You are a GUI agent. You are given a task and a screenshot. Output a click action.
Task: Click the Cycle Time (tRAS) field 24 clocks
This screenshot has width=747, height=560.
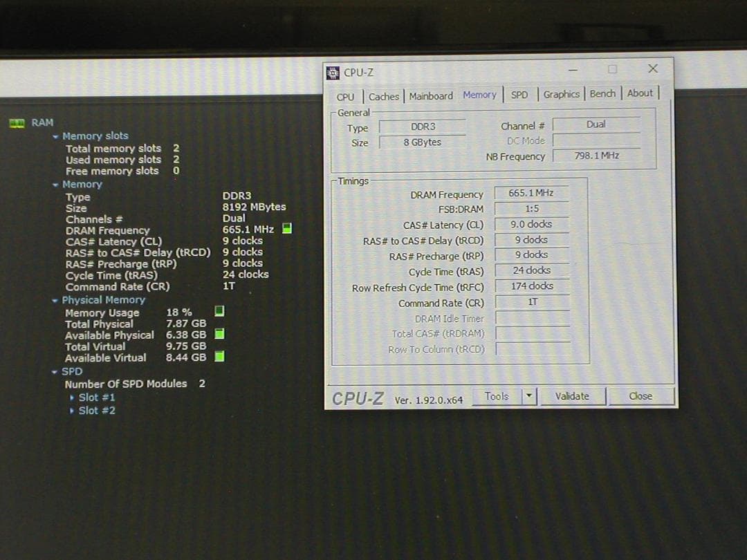pyautogui.click(x=532, y=270)
